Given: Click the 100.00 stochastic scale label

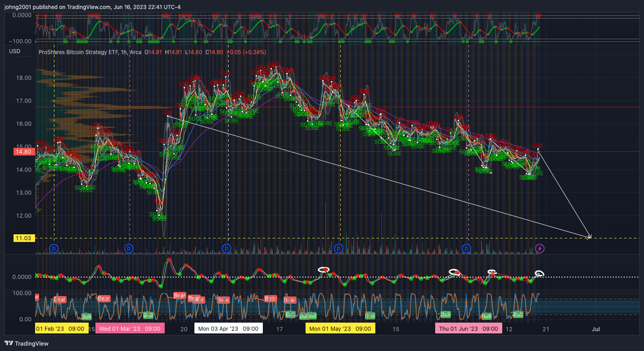Looking at the screenshot, I should (x=22, y=293).
